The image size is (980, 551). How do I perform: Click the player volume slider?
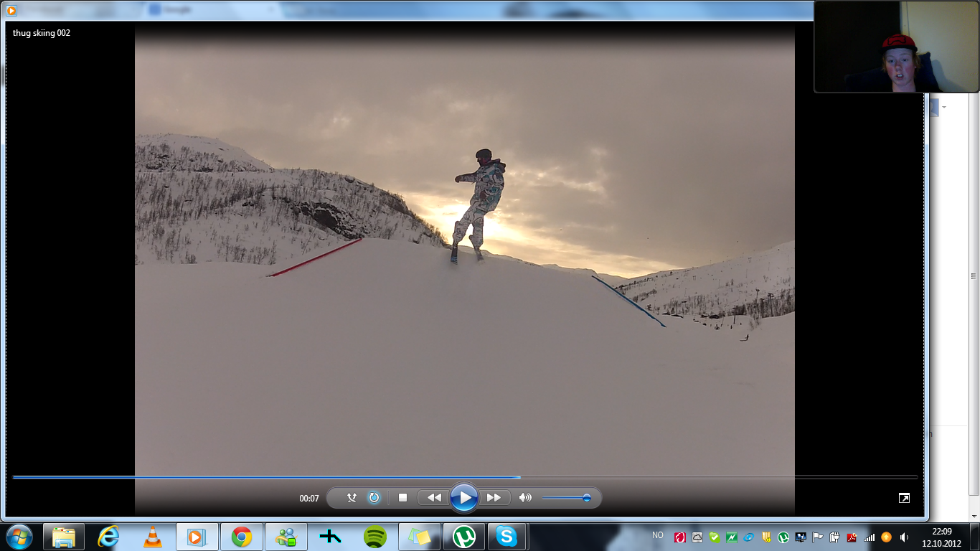tap(565, 497)
